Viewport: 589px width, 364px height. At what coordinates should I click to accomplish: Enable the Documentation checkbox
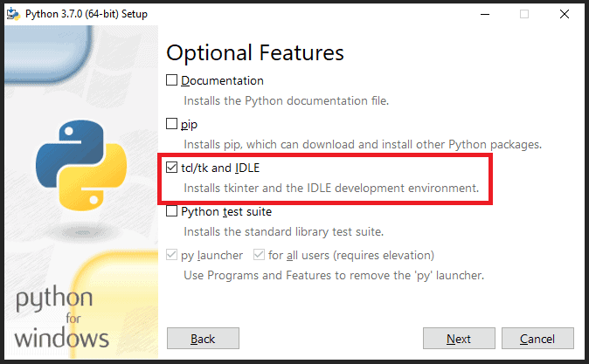coord(172,80)
